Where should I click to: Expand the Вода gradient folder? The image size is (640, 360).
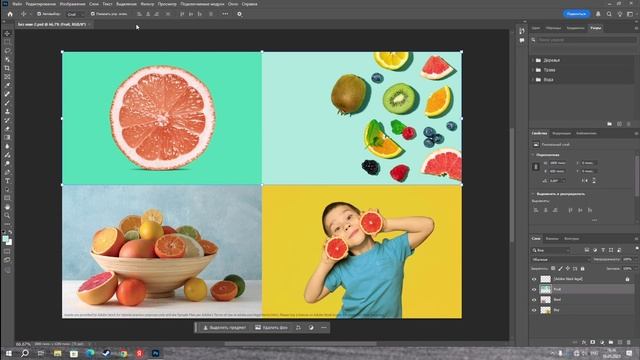(533, 80)
